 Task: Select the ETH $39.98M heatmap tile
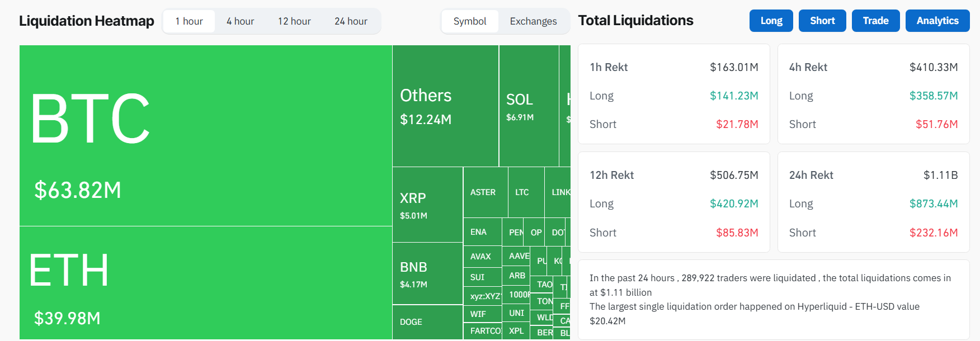[x=205, y=282]
